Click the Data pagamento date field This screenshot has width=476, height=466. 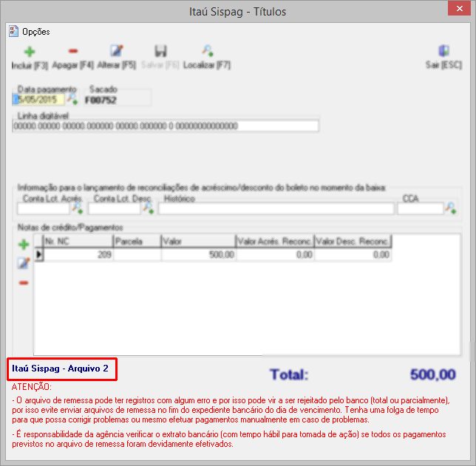pyautogui.click(x=38, y=100)
